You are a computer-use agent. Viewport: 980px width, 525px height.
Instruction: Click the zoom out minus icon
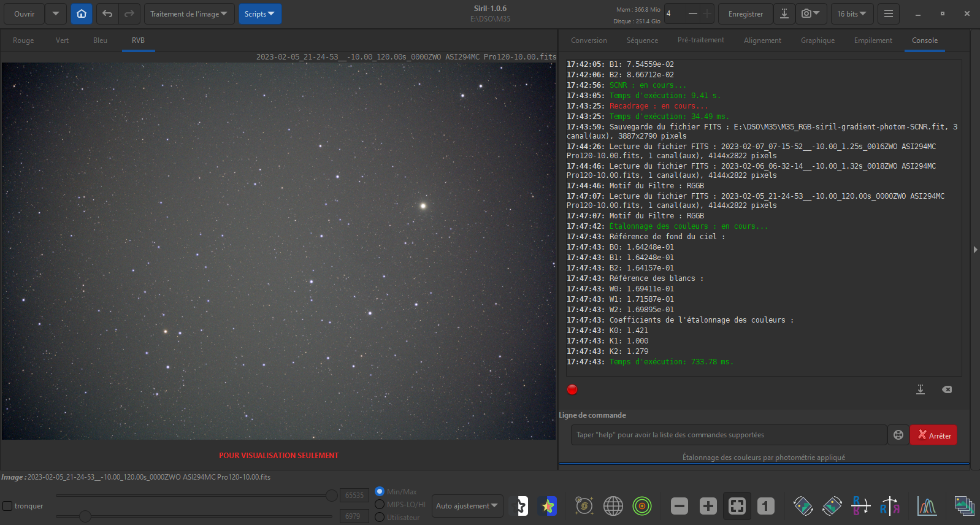679,506
